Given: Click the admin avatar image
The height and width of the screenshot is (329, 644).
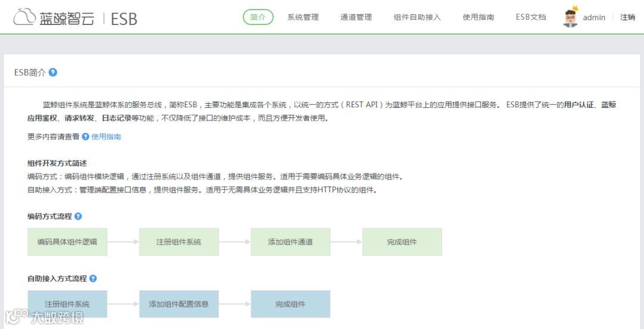Looking at the screenshot, I should (x=570, y=17).
